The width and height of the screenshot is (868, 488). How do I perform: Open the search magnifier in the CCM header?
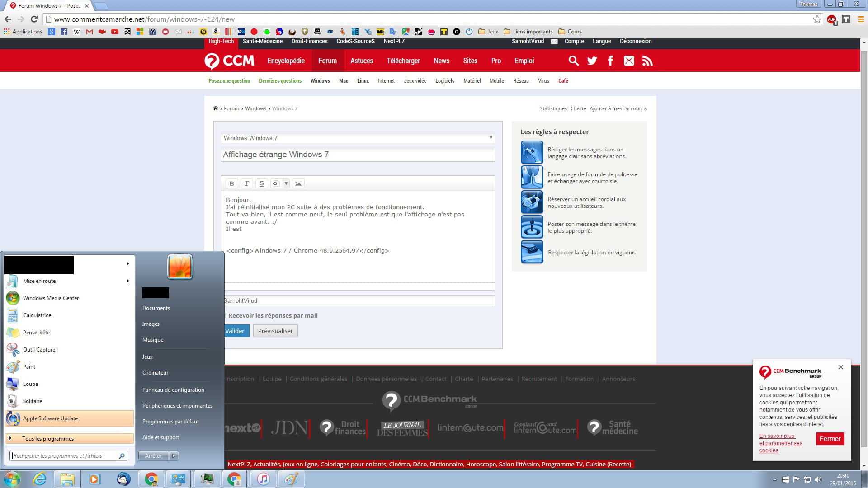tap(573, 61)
